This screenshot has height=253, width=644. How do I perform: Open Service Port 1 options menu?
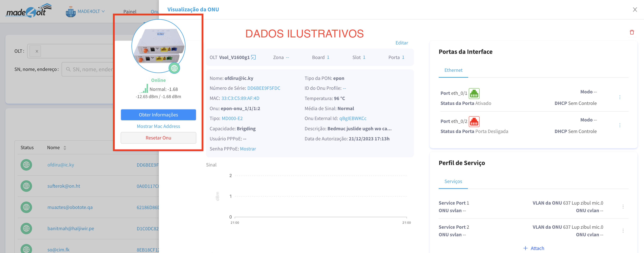point(623,207)
